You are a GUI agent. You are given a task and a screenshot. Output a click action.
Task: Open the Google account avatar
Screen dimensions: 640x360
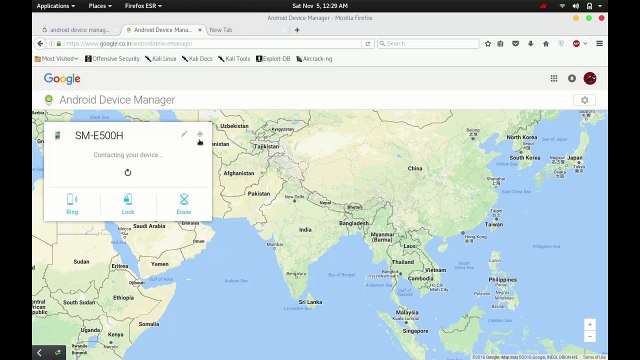tap(590, 78)
